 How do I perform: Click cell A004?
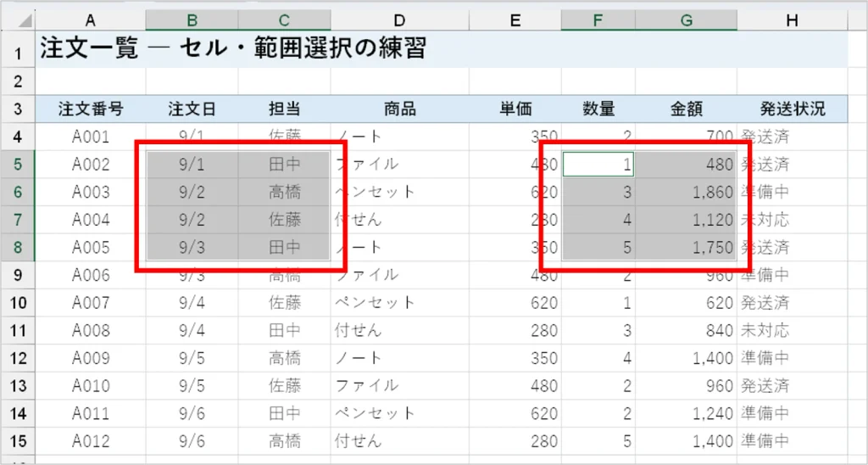pos(91,220)
